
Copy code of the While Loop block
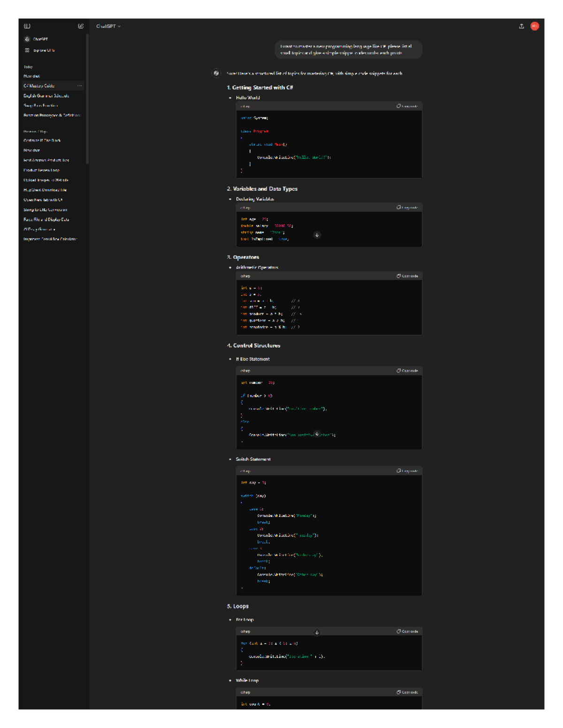[x=407, y=692]
